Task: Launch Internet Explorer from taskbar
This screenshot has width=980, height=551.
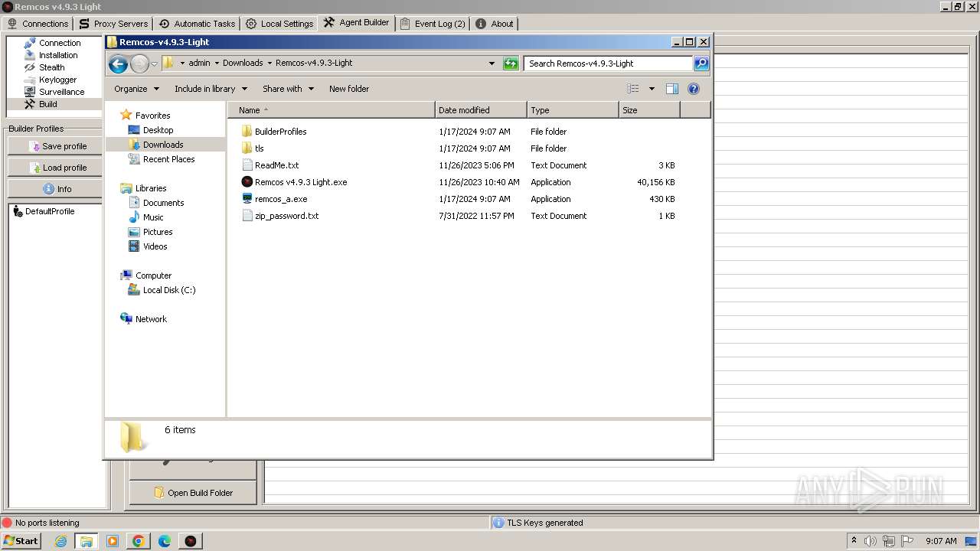Action: pos(60,541)
